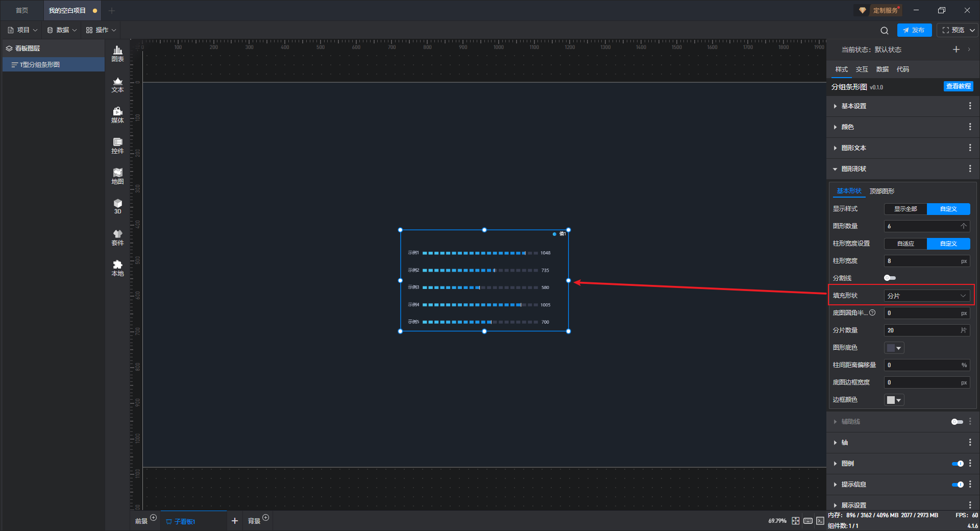Open the more options menu for 图形形状
The width and height of the screenshot is (980, 531).
point(970,169)
